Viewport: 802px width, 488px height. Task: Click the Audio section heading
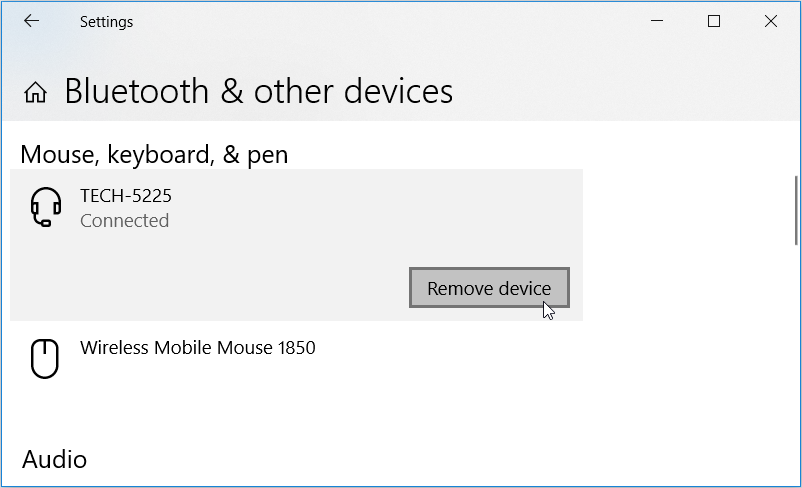tap(54, 459)
